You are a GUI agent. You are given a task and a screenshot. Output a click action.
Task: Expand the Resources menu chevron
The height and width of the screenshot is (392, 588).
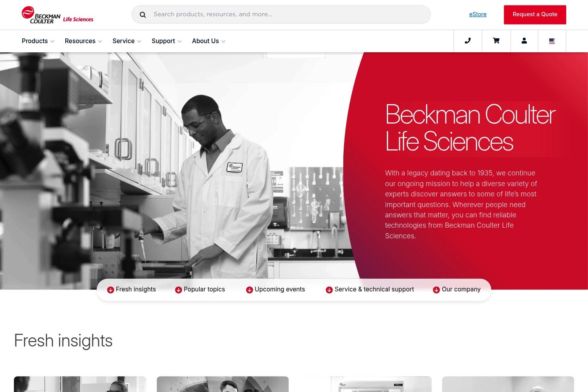[100, 42]
